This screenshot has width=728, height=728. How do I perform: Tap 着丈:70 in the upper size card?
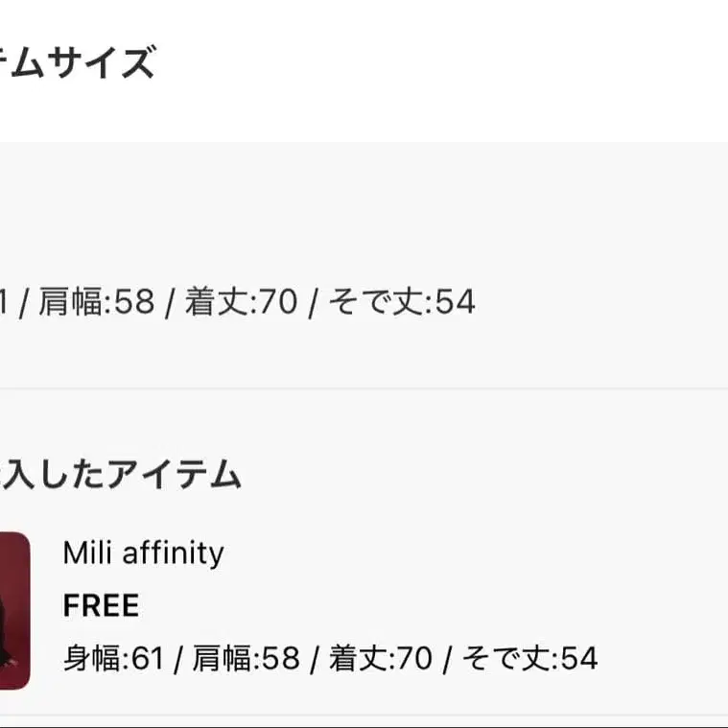coord(241,302)
